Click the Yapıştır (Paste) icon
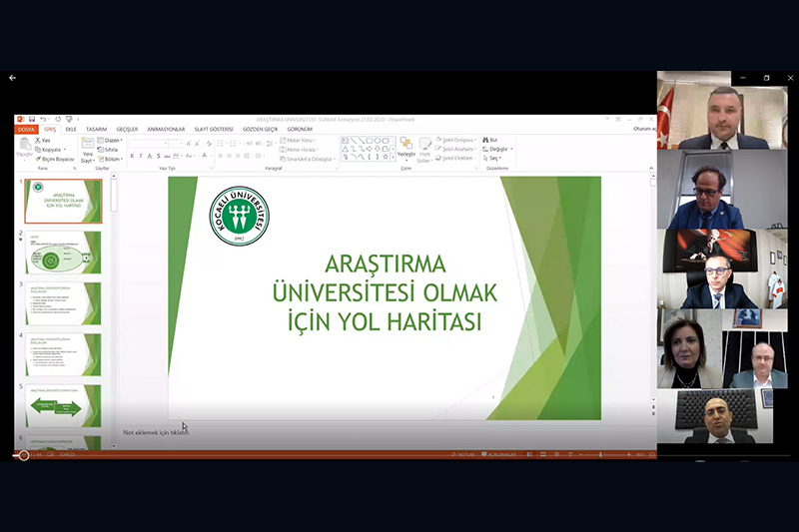The width and height of the screenshot is (799, 532). point(23,147)
